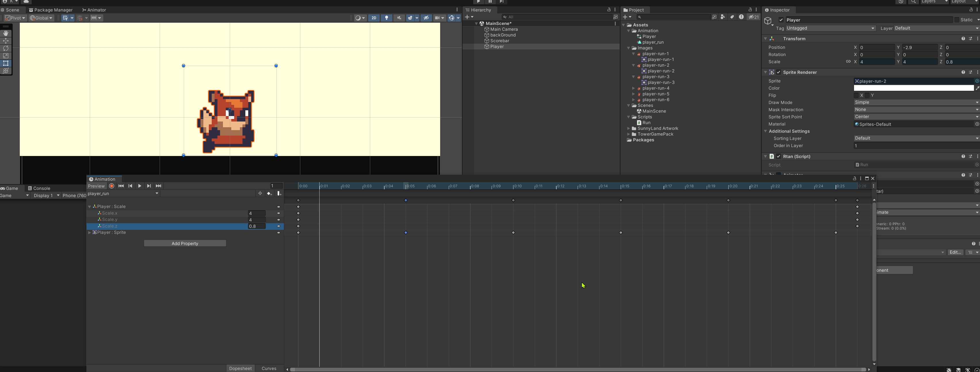Click the Add Property button

tap(185, 243)
